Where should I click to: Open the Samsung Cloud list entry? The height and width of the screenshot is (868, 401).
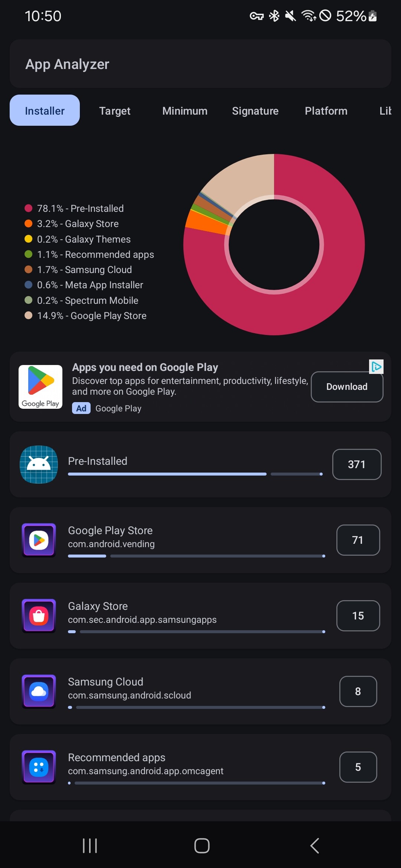(x=200, y=691)
